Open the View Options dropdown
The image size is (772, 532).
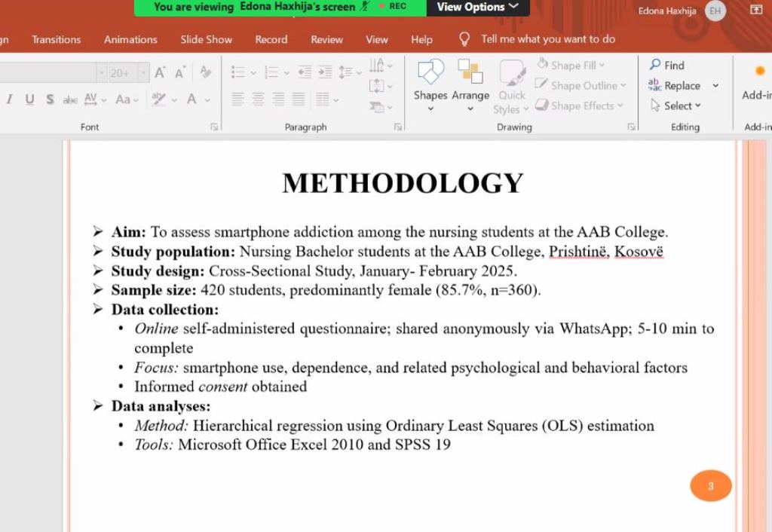click(477, 7)
